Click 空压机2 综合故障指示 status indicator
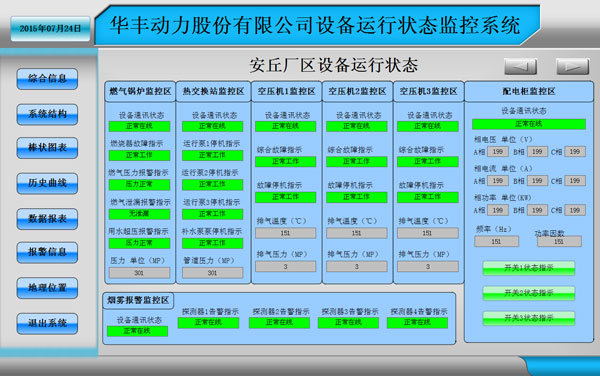 coord(357,162)
